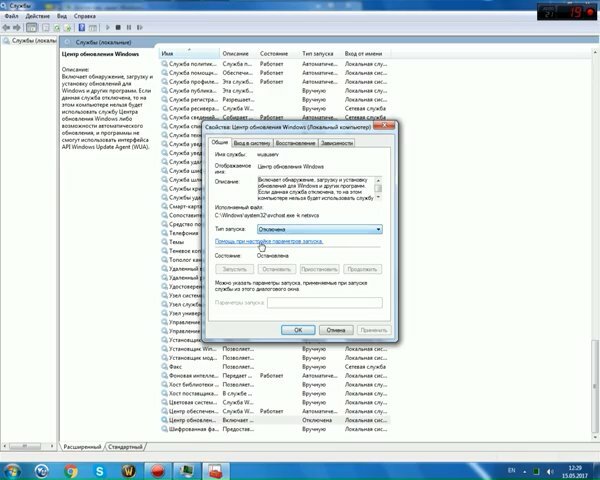Export list using toolbar icon

pos(68,28)
